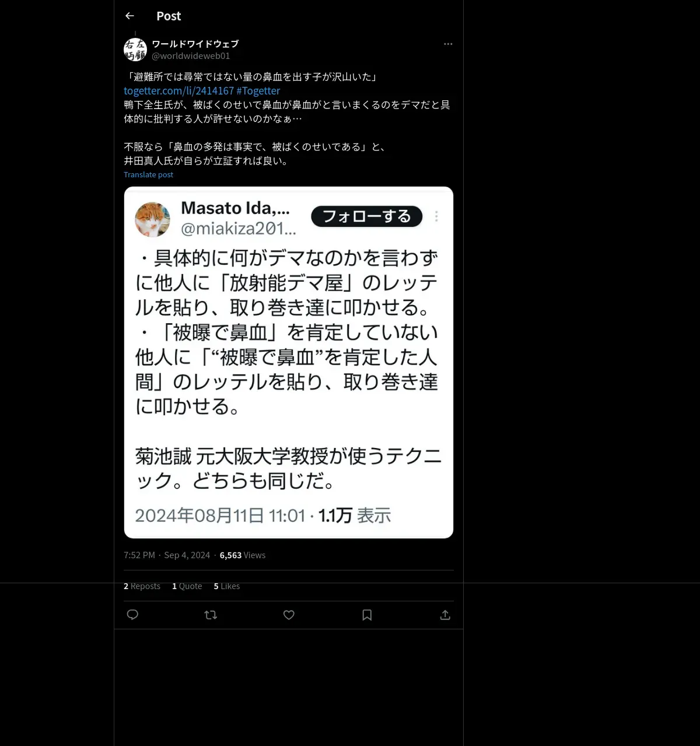Click the @worldwideweb01 handle
Viewport: 700px width, 746px height.
point(191,56)
